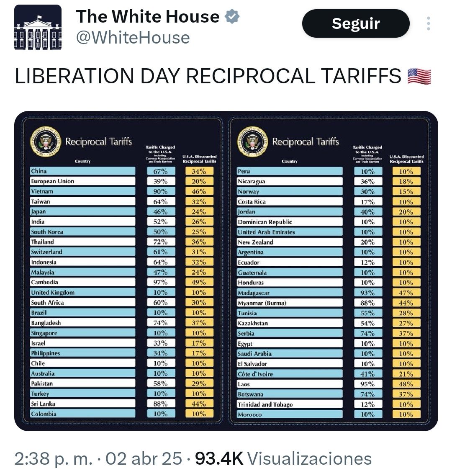Open the three-dot more options menu

(x=428, y=24)
